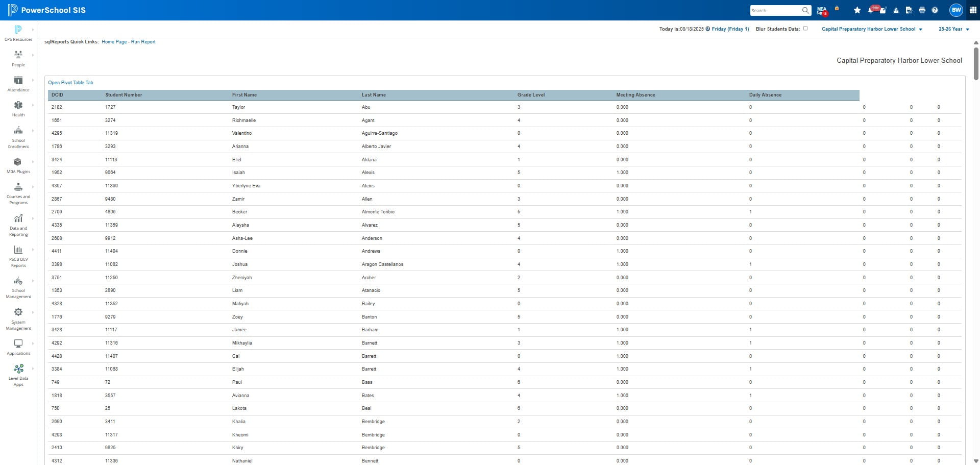Image resolution: width=980 pixels, height=465 pixels.
Task: Expand the Health sidebar arrow
Action: pyautogui.click(x=33, y=105)
